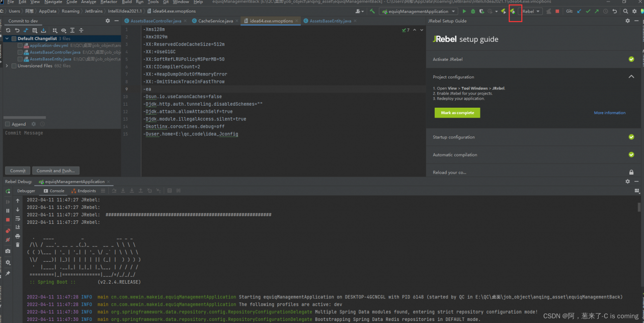Open the equiqManagementApplication run configuration dropdown
The width and height of the screenshot is (644, 323).
[x=418, y=11]
